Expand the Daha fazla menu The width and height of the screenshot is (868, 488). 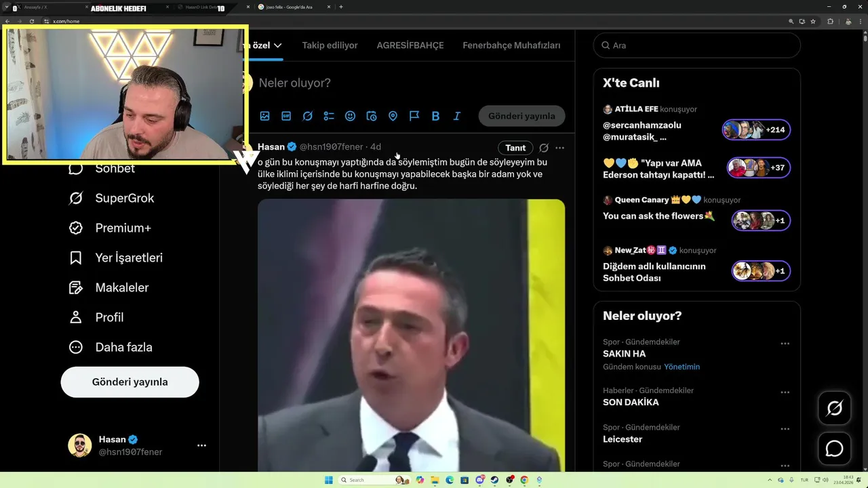coord(111,347)
